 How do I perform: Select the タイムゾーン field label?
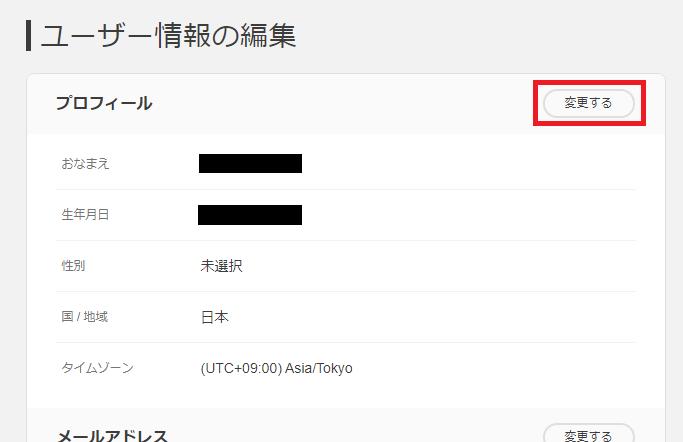(97, 368)
